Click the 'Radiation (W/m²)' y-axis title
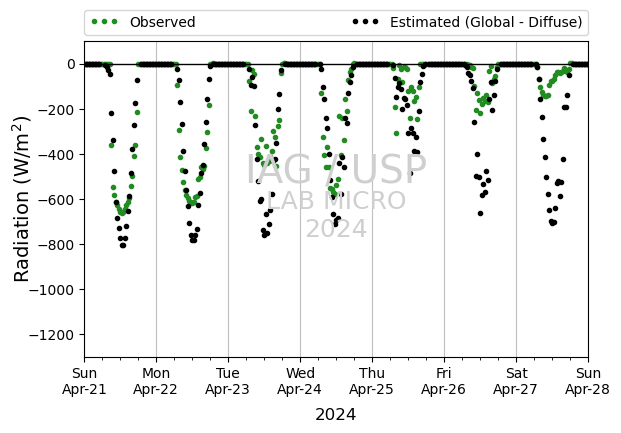The height and width of the screenshot is (433, 621). pos(22,199)
